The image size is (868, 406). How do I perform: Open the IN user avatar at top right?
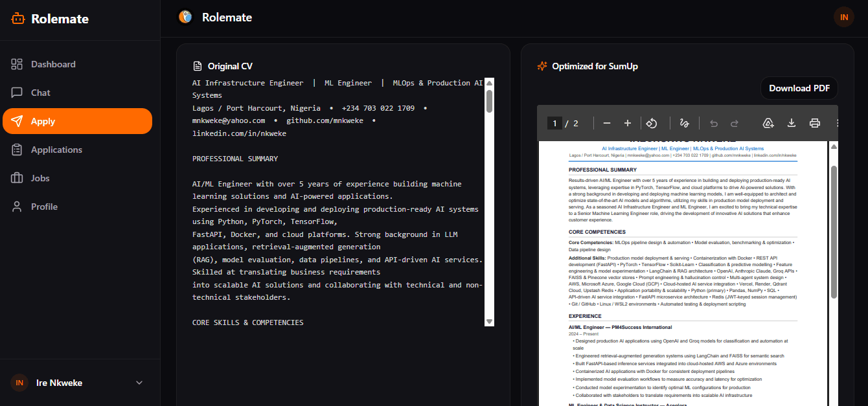[x=844, y=17]
